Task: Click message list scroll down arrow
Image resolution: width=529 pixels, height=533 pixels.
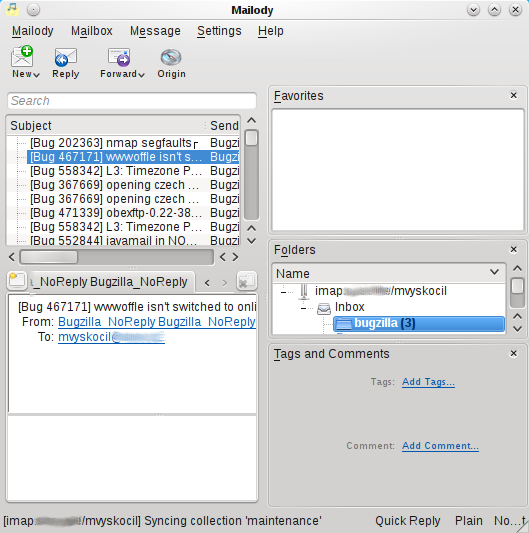Action: click(251, 241)
